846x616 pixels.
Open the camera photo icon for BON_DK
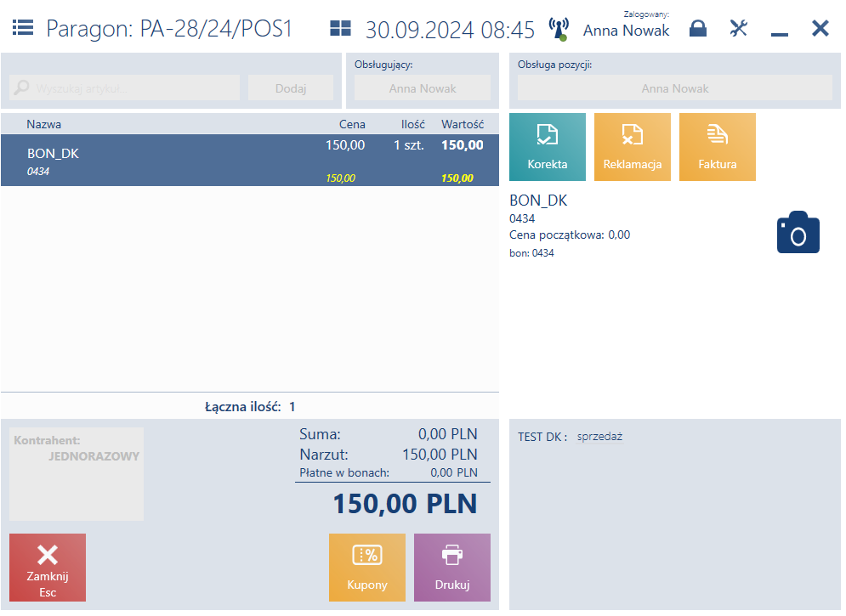pyautogui.click(x=798, y=232)
